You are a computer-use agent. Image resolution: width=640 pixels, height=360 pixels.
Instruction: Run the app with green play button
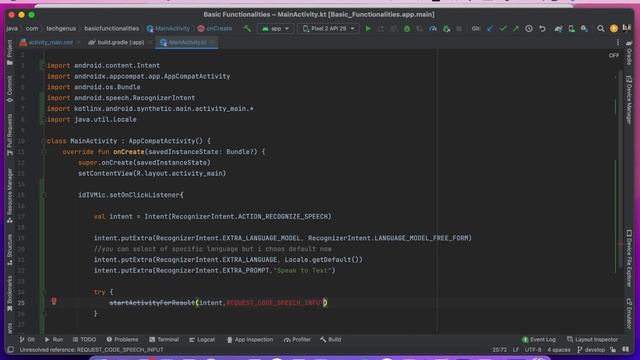click(368, 29)
